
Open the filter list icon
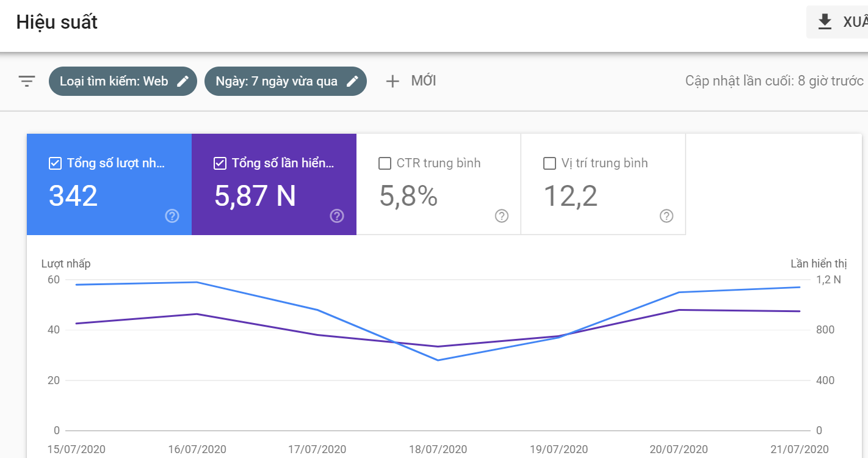[x=27, y=81]
